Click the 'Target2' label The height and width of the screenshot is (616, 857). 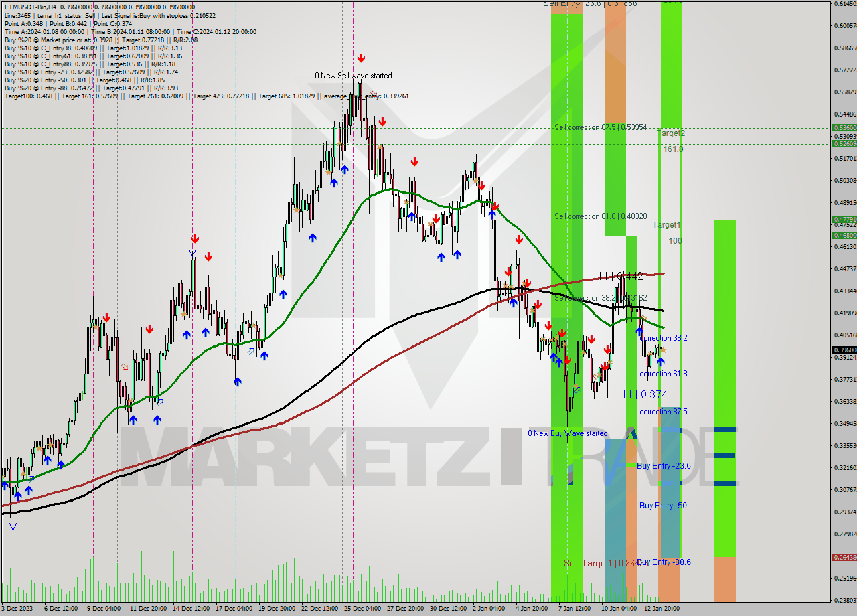click(670, 133)
